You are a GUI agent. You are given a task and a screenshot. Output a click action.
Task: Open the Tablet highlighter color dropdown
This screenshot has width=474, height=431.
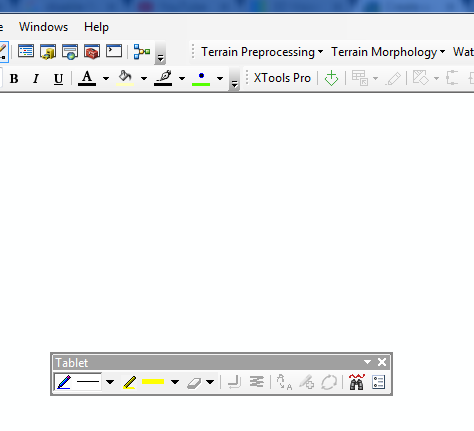pos(175,382)
